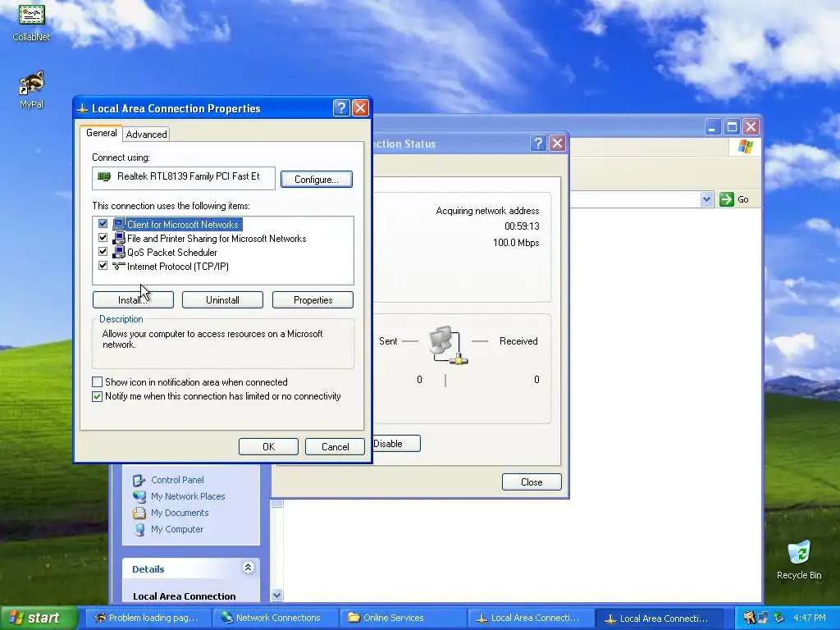This screenshot has height=630, width=840.
Task: Uncheck Client for Microsoft Networks checkbox
Action: [103, 224]
